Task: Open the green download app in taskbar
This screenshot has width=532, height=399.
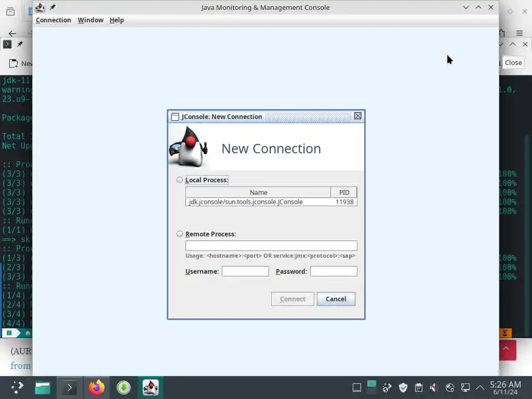Action: (x=124, y=388)
